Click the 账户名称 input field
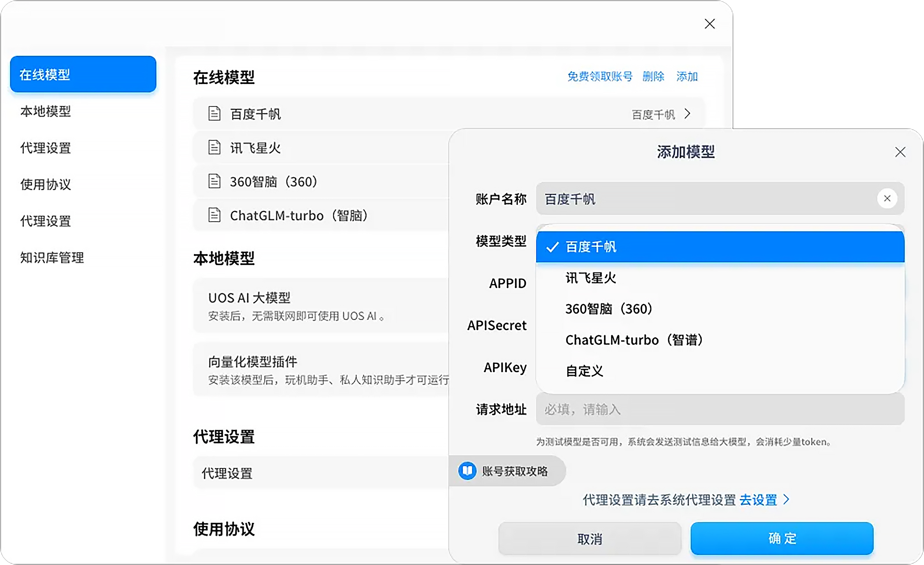Viewport: 924px width, 565px height. (720, 199)
